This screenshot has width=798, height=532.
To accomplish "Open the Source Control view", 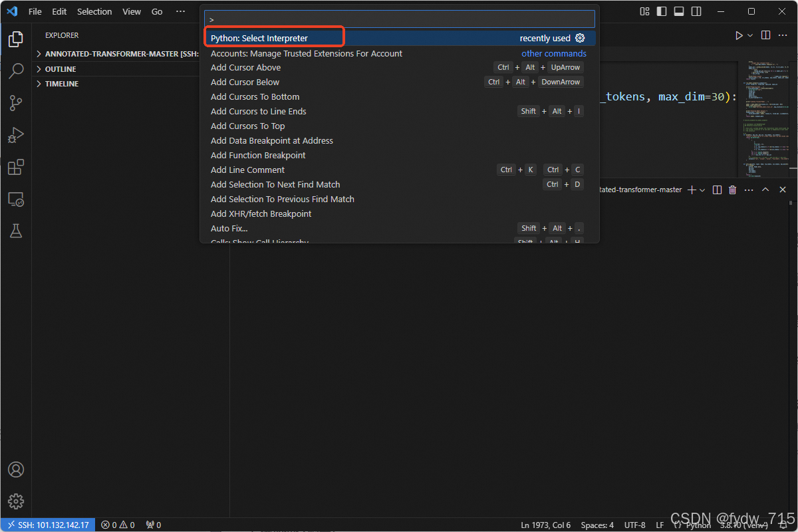I will pyautogui.click(x=16, y=103).
